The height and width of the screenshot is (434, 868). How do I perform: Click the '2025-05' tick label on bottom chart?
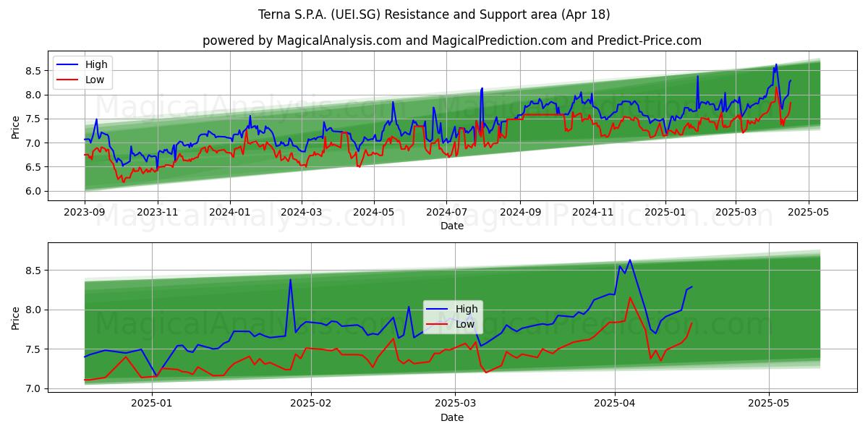[769, 404]
